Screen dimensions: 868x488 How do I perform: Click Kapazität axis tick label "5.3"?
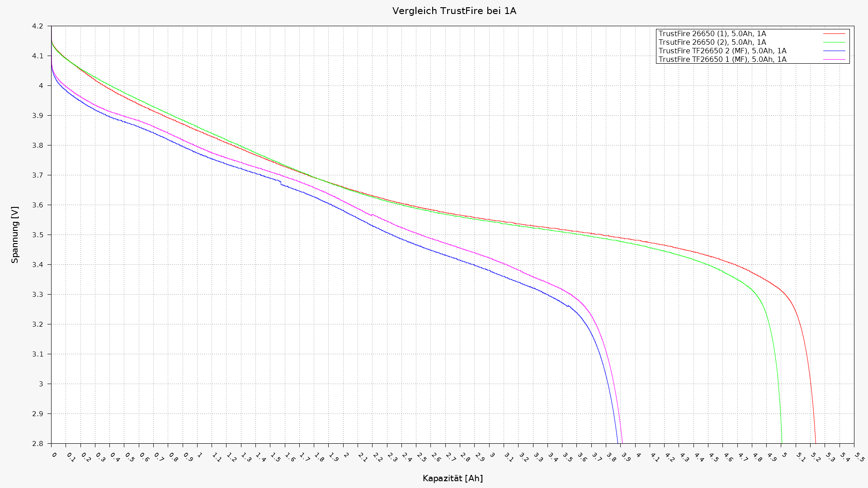(830, 457)
